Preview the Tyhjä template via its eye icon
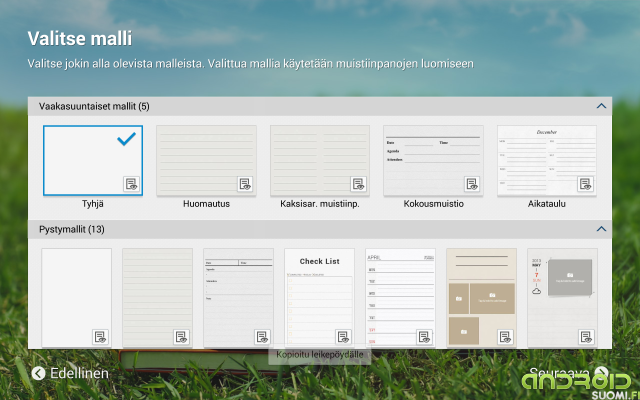Image resolution: width=640 pixels, height=400 pixels. tap(131, 184)
